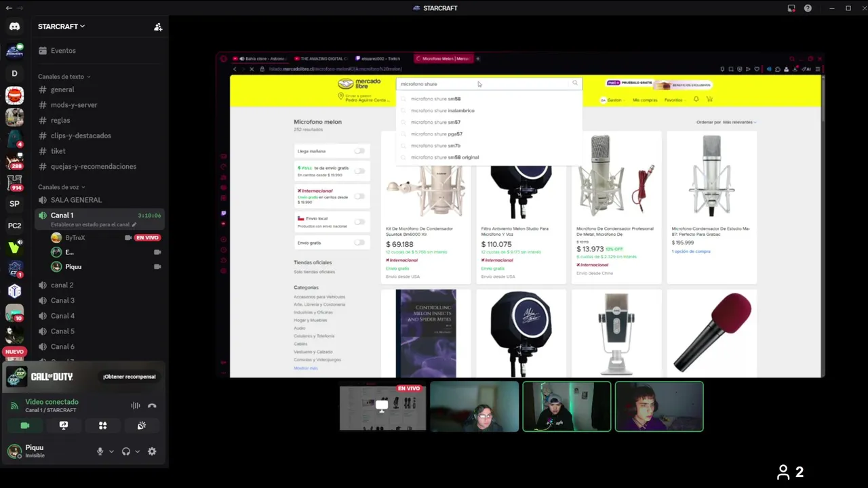
Task: Go back with Discord's back arrow
Action: point(8,8)
